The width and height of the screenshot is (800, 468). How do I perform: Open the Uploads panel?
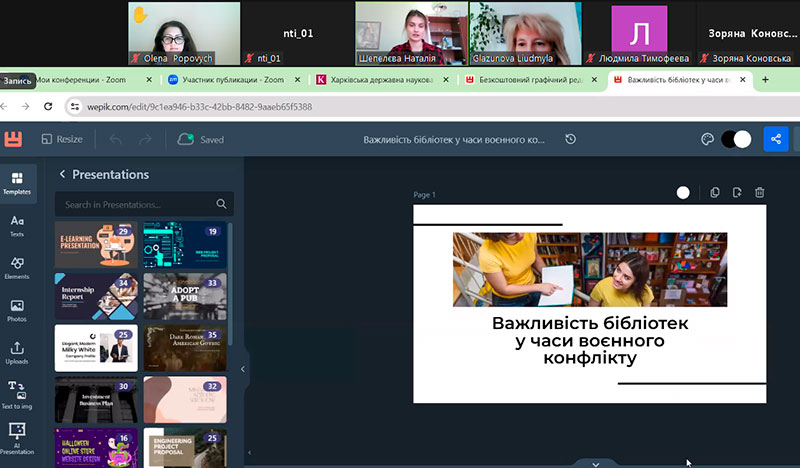coord(17,352)
